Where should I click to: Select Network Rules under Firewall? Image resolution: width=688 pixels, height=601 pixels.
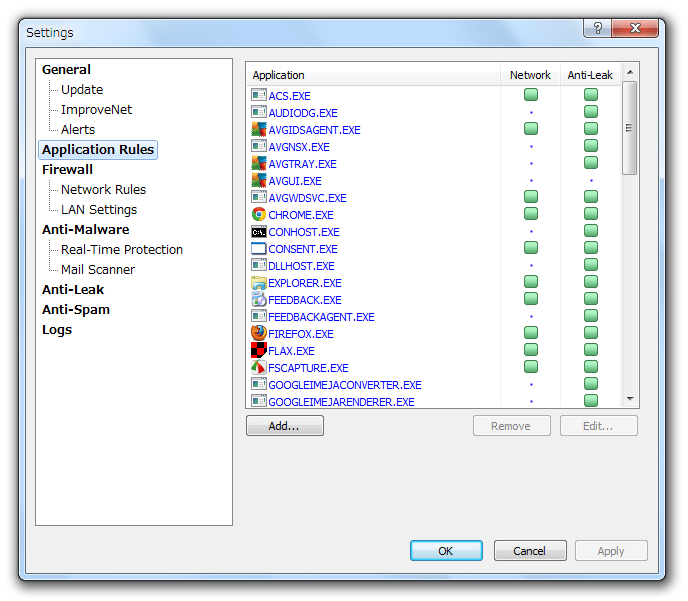click(x=104, y=190)
